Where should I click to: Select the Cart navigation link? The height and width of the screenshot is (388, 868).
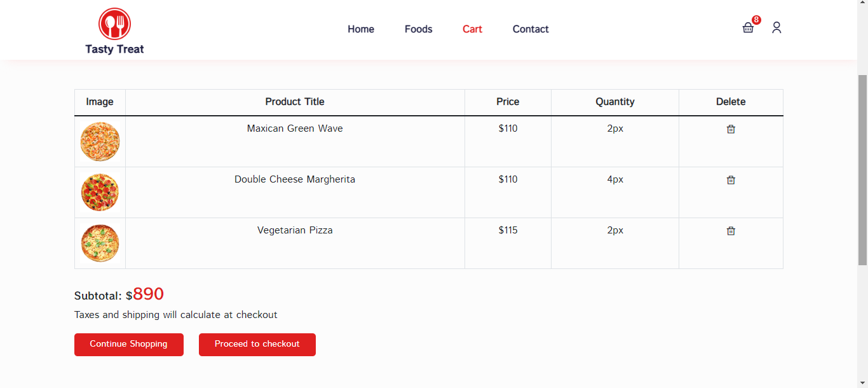[x=472, y=29]
